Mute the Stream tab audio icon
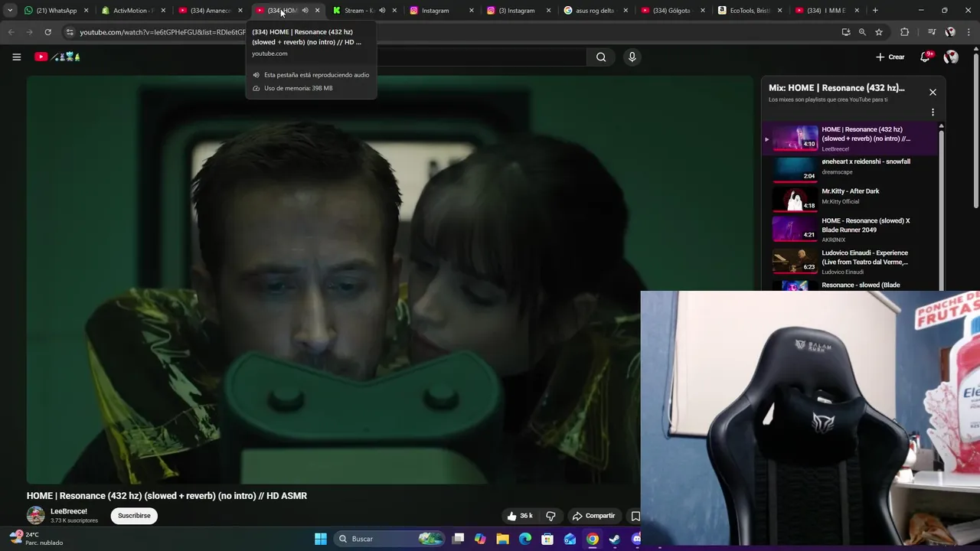Screen dimensions: 980x551 (x=382, y=11)
